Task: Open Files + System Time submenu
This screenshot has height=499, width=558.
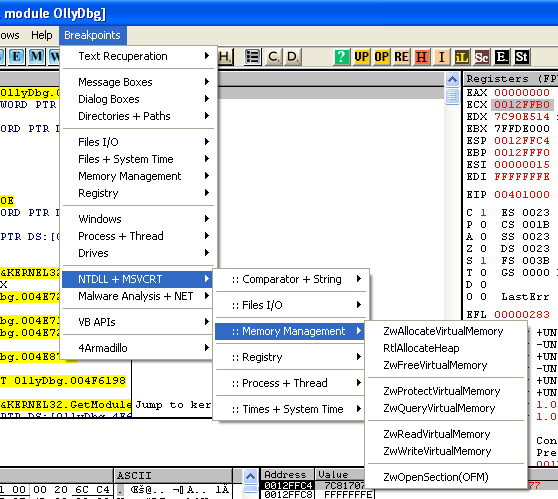Action: tap(138, 159)
